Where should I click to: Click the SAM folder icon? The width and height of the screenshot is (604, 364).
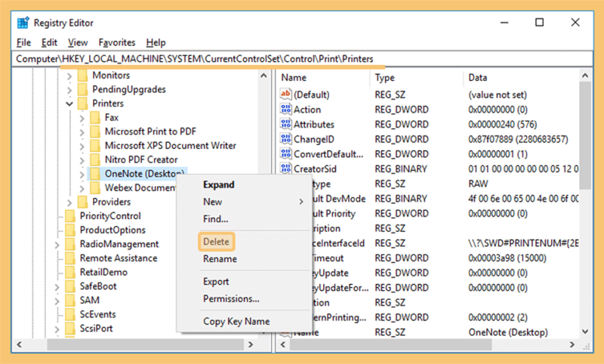70,301
